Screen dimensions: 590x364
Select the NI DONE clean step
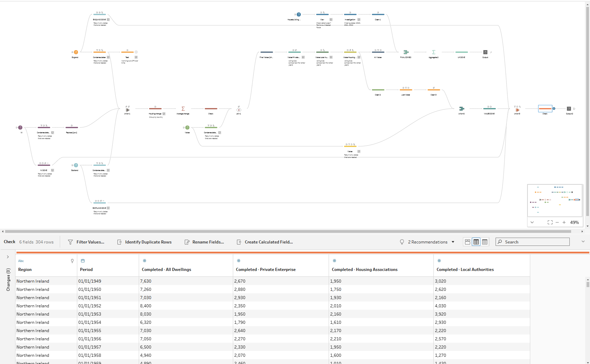44,166
